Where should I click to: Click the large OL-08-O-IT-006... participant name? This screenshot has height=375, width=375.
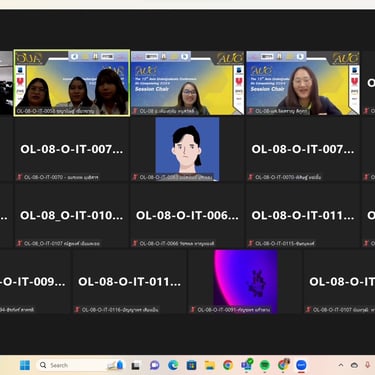(x=187, y=215)
